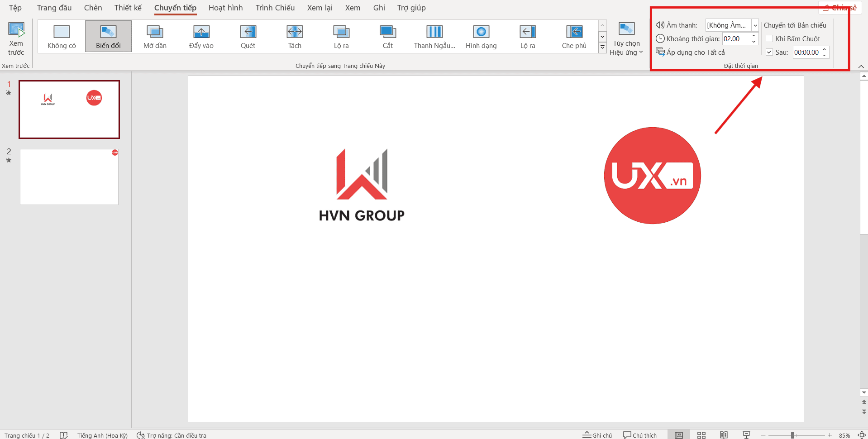Apply the Mờ dần fade transition
The image size is (868, 439).
pyautogui.click(x=155, y=36)
